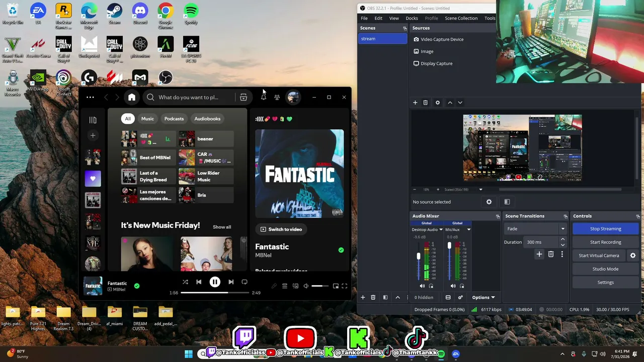Select the Podcasts filter chip
This screenshot has height=362, width=644.
(x=174, y=119)
